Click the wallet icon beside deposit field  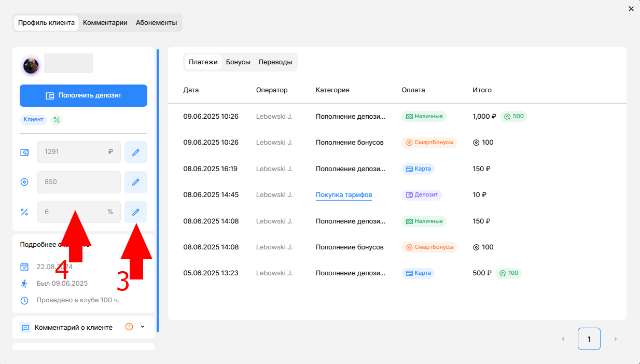point(24,152)
